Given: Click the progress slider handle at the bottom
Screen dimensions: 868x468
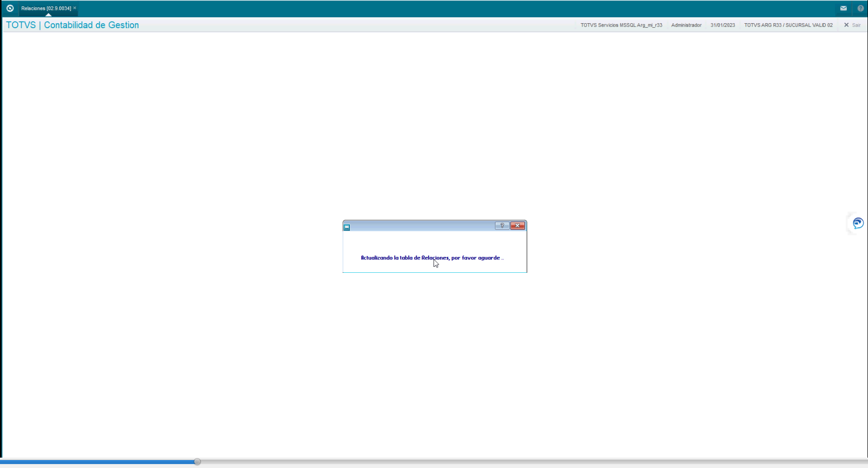Looking at the screenshot, I should [197, 462].
